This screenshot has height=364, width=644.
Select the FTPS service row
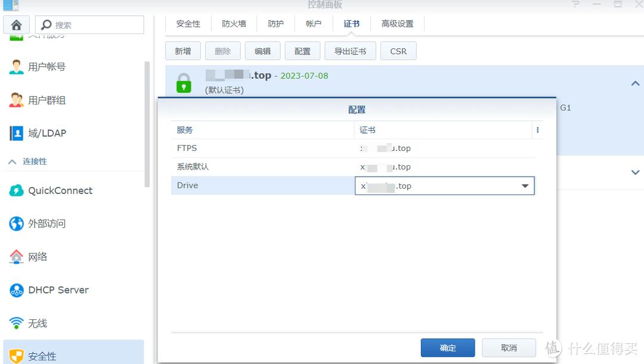tap(354, 149)
